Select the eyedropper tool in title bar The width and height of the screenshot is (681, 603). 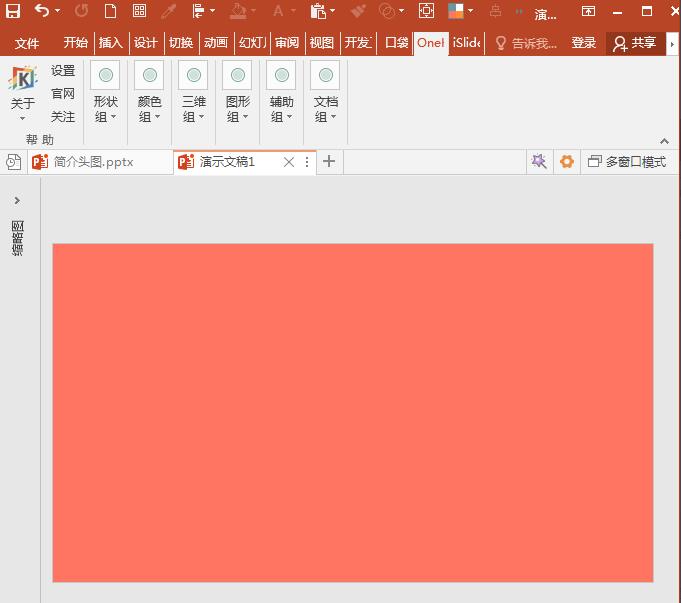pyautogui.click(x=168, y=12)
